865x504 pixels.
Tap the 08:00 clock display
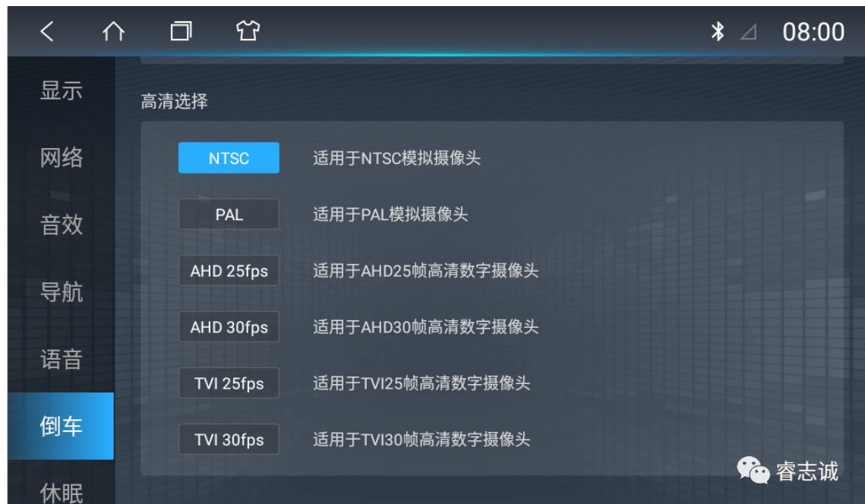click(x=813, y=33)
